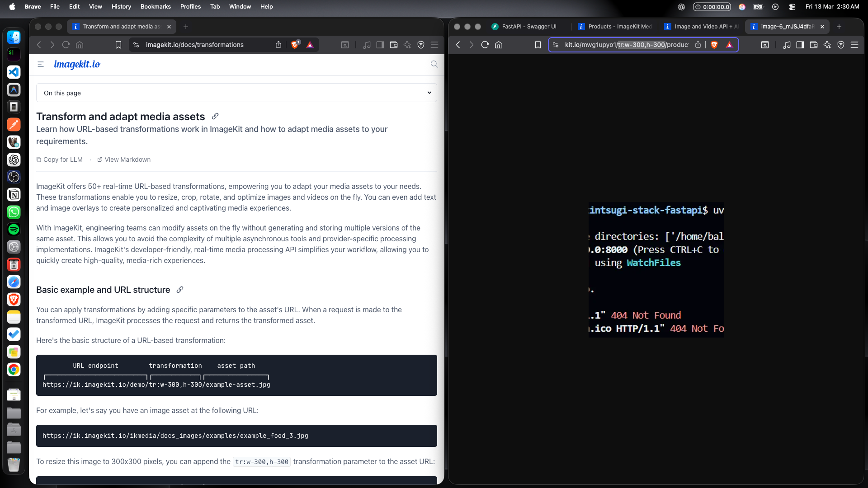Image resolution: width=868 pixels, height=488 pixels.
Task: Open Brave Shields in the left window
Action: pos(295,45)
